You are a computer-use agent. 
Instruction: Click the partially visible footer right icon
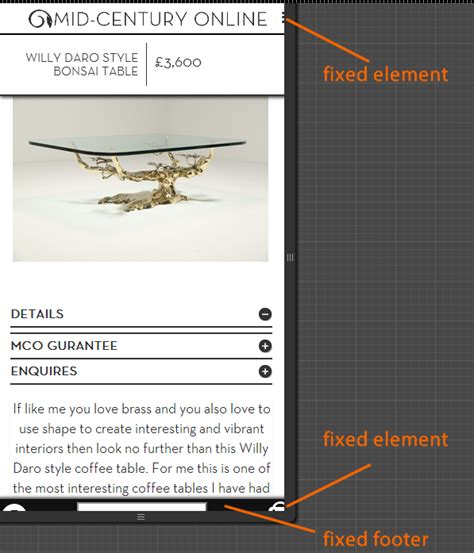point(276,507)
